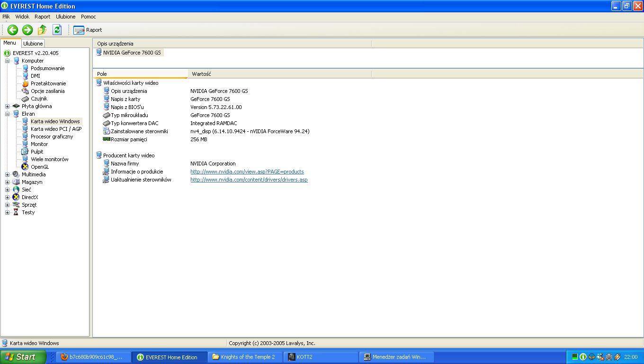This screenshot has width=644, height=364.
Task: Open the Raport toolbar button
Action: pos(88,30)
